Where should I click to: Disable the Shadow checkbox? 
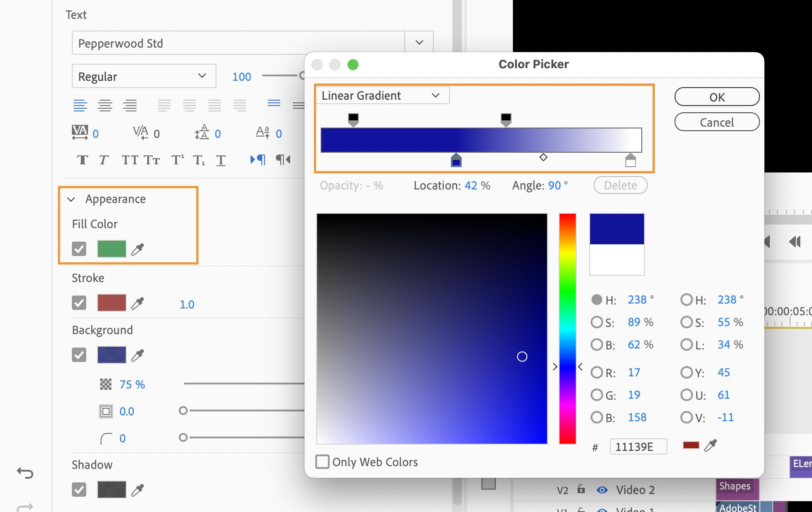click(79, 490)
